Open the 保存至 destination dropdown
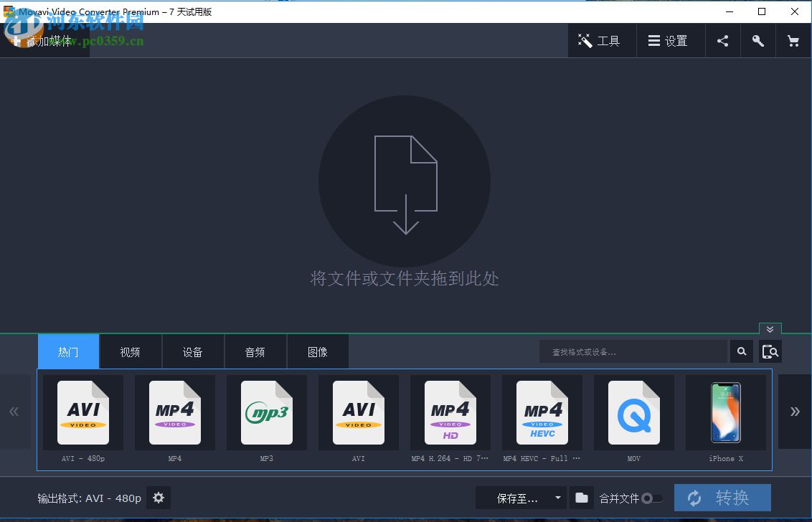The image size is (812, 522). pos(520,498)
